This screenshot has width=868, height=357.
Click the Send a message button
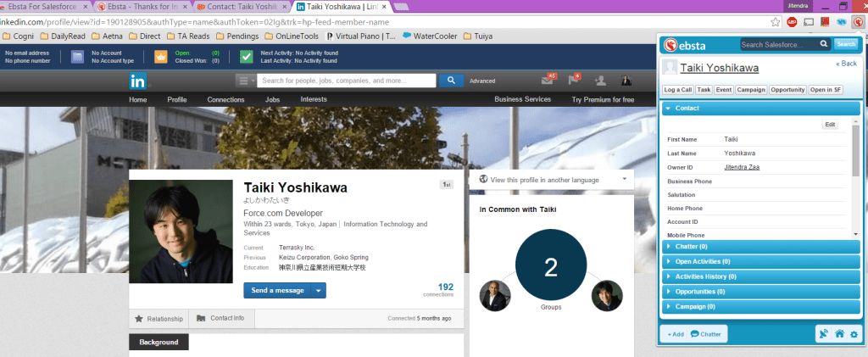pos(277,291)
